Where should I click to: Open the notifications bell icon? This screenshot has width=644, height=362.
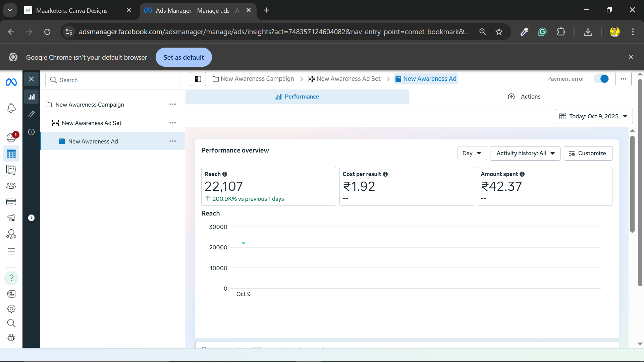coord(11,108)
